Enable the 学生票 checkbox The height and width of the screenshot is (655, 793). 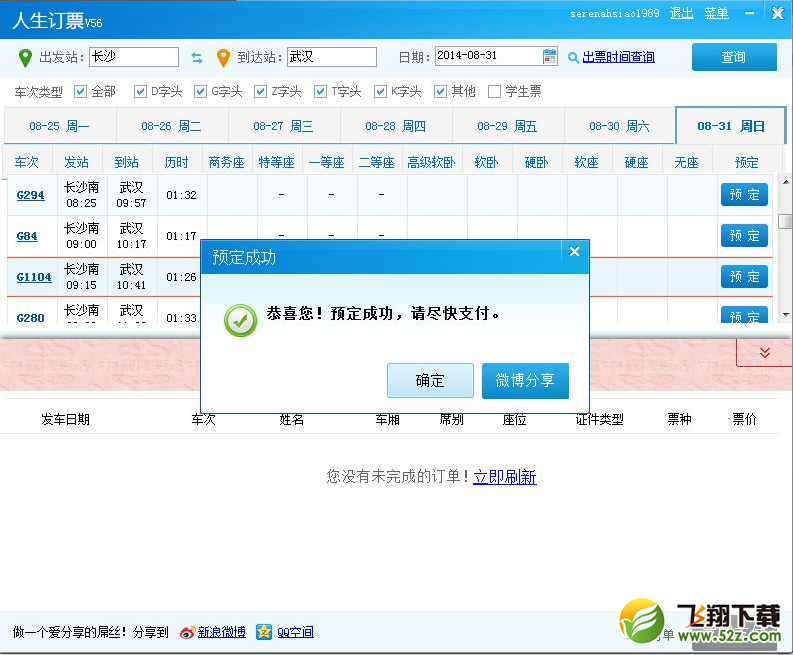click(x=494, y=92)
